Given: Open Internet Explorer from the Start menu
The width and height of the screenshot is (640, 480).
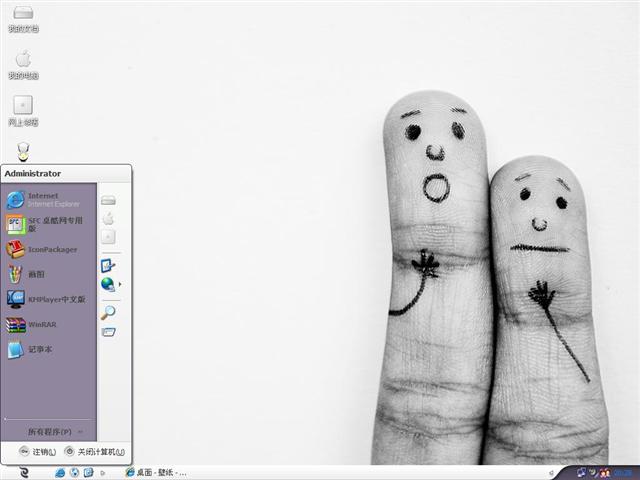Looking at the screenshot, I should point(49,200).
